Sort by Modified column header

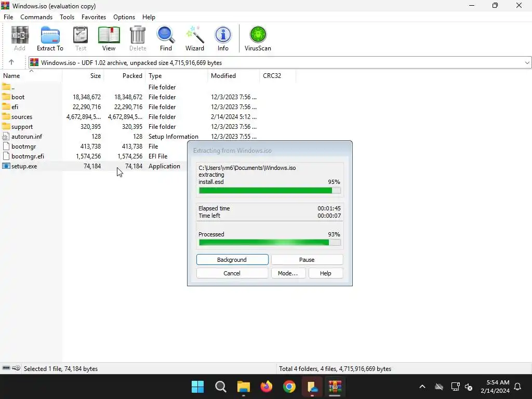coord(233,76)
